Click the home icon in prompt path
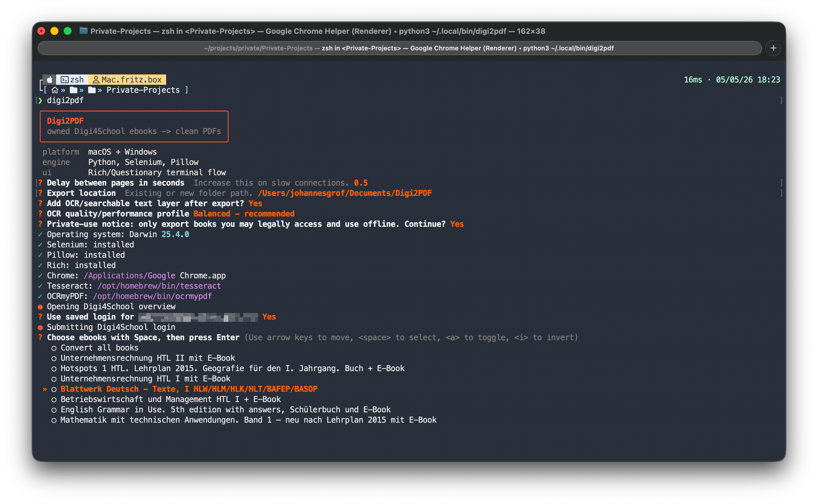The image size is (818, 504). click(55, 90)
